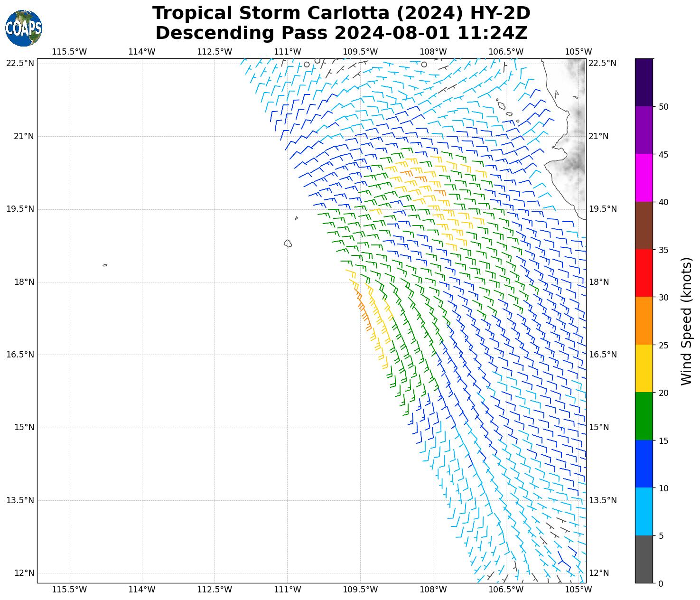Click the "Descending Pass 2024-08-01 11:24Z" subtitle
700x600 pixels.
point(341,33)
